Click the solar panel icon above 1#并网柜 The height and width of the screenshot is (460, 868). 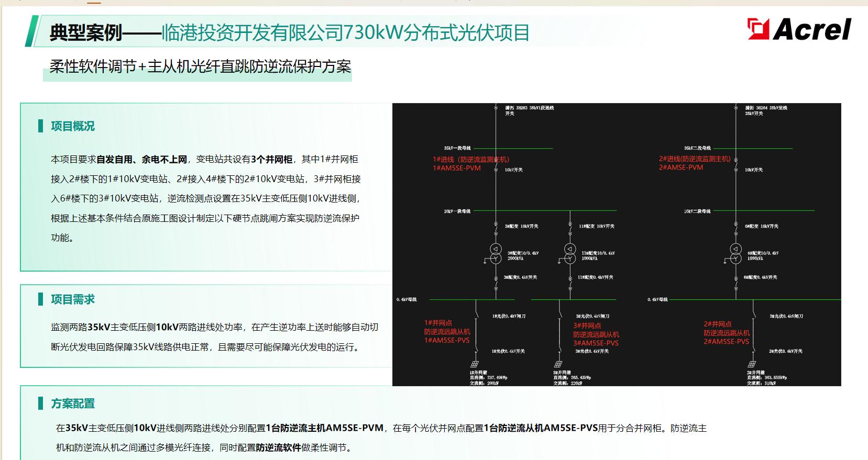474,364
